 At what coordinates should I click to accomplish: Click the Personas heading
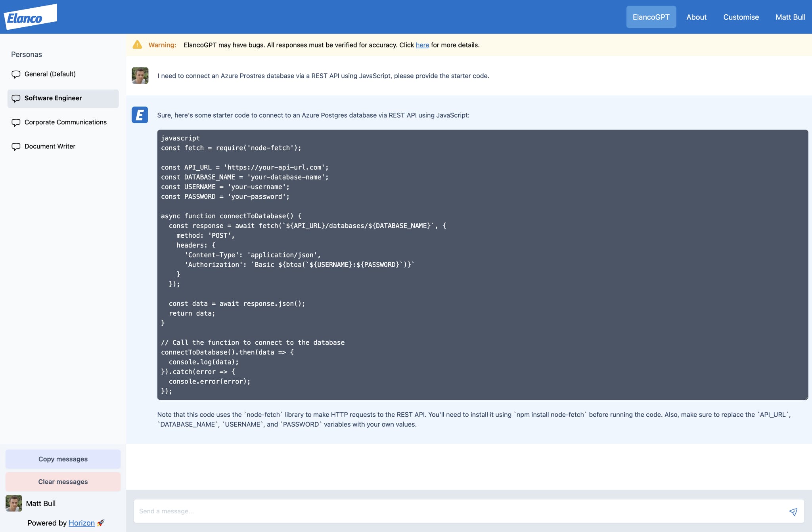(27, 55)
